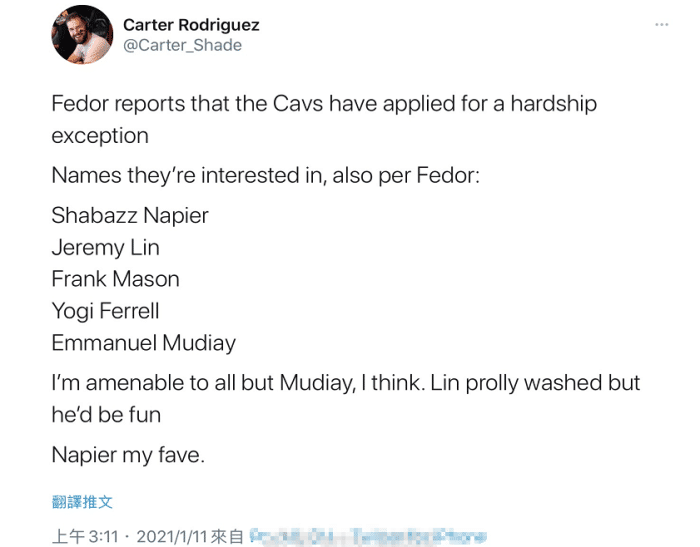
Task: Click the @Carter_Shade handle
Action: [x=182, y=45]
